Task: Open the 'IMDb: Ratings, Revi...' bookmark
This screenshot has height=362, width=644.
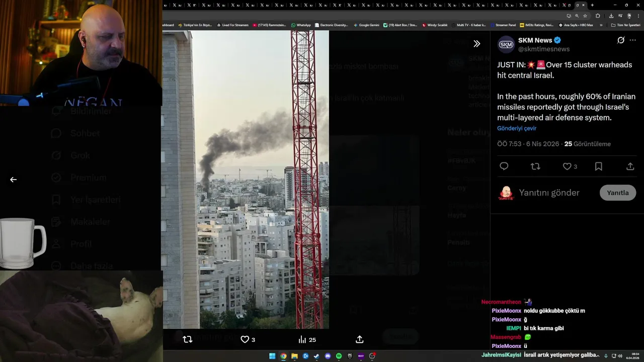Action: tap(537, 25)
